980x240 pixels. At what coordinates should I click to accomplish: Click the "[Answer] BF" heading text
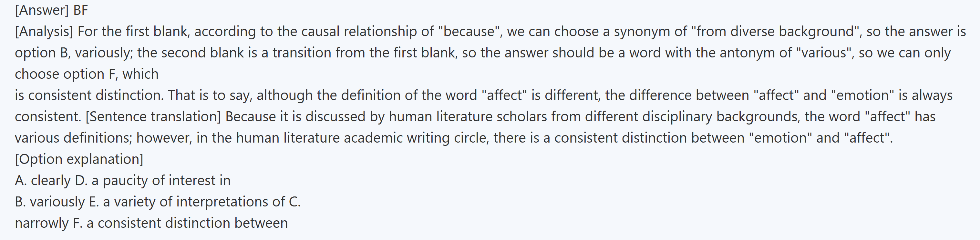pos(51,10)
